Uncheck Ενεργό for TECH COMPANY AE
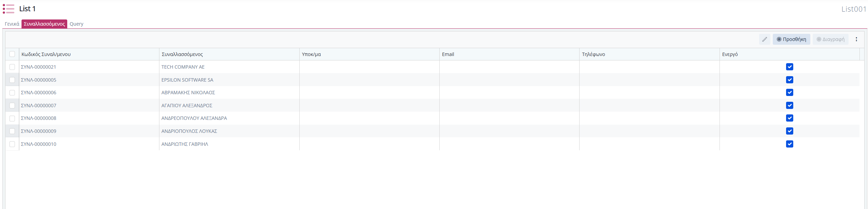Image resolution: width=868 pixels, height=209 pixels. 789,67
